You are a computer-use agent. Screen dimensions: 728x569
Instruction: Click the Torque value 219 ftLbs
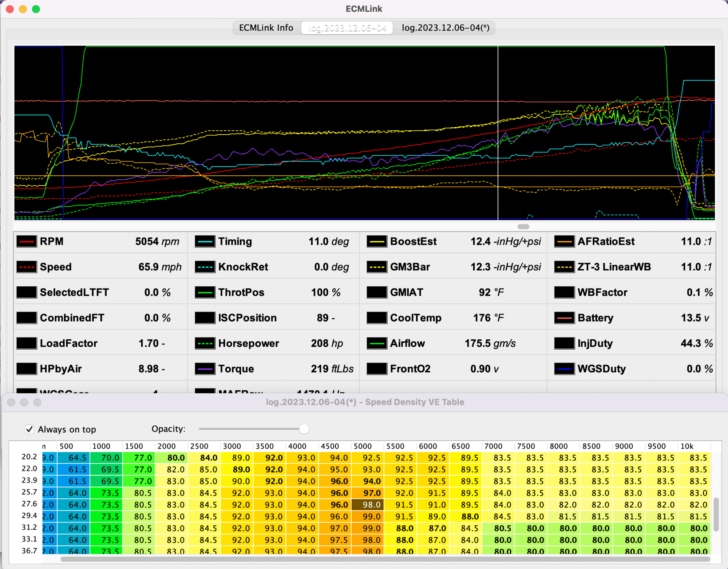click(x=332, y=369)
